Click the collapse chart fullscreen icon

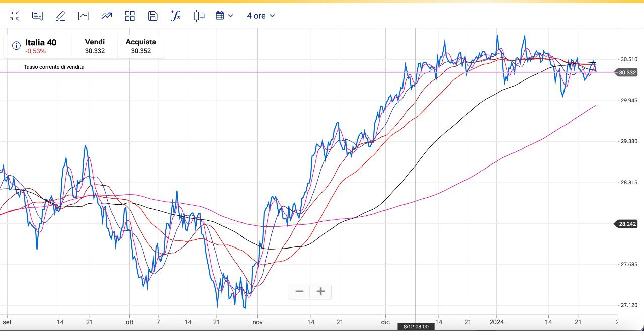(x=14, y=16)
